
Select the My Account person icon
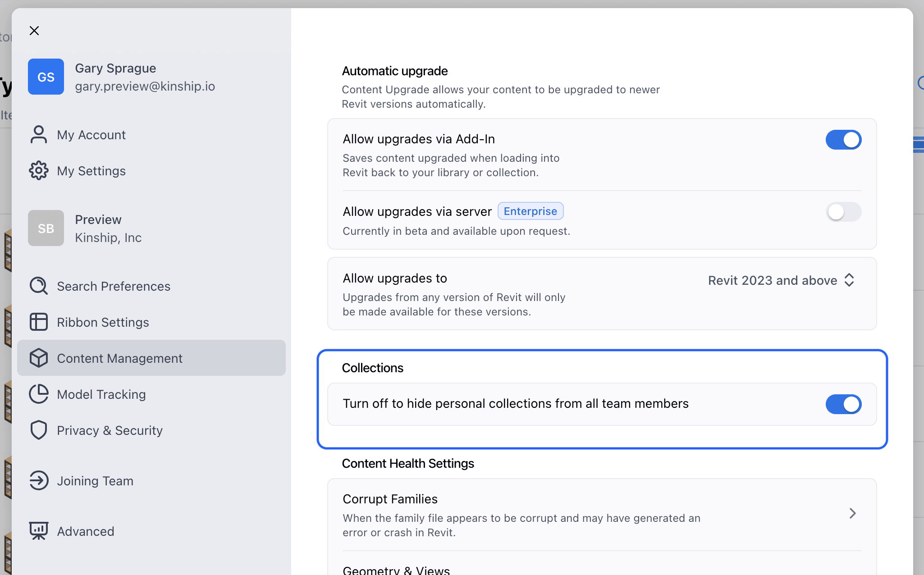pyautogui.click(x=39, y=134)
